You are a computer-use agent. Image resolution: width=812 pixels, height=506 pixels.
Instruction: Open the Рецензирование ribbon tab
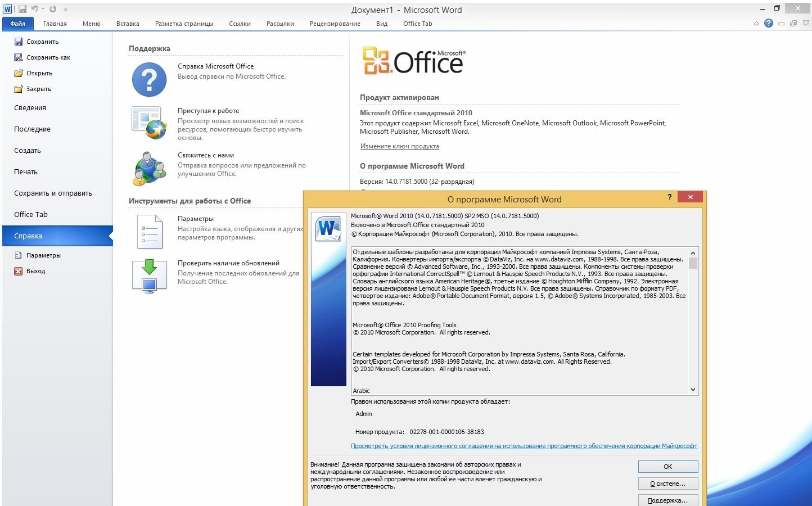pos(335,24)
